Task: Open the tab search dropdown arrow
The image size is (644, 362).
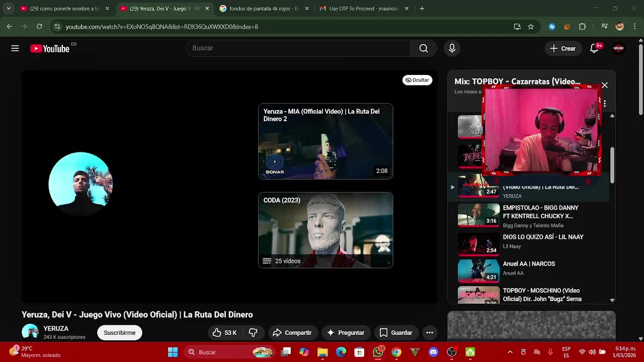Action: 8,9
